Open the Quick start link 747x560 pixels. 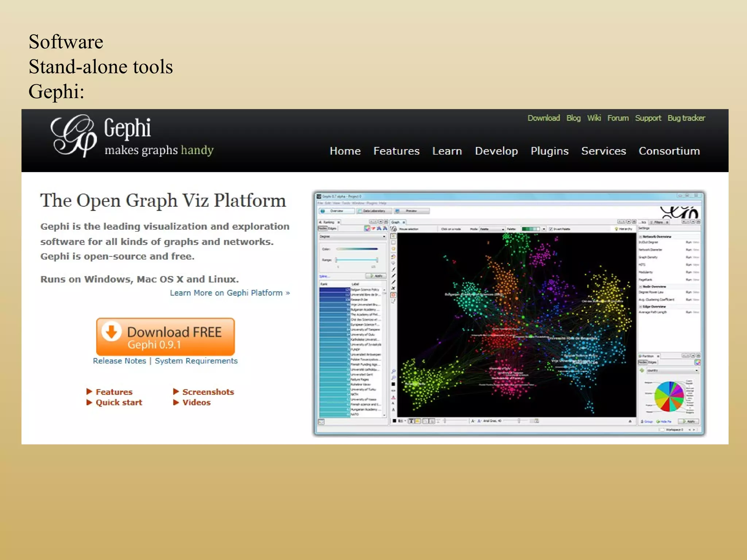pos(119,402)
